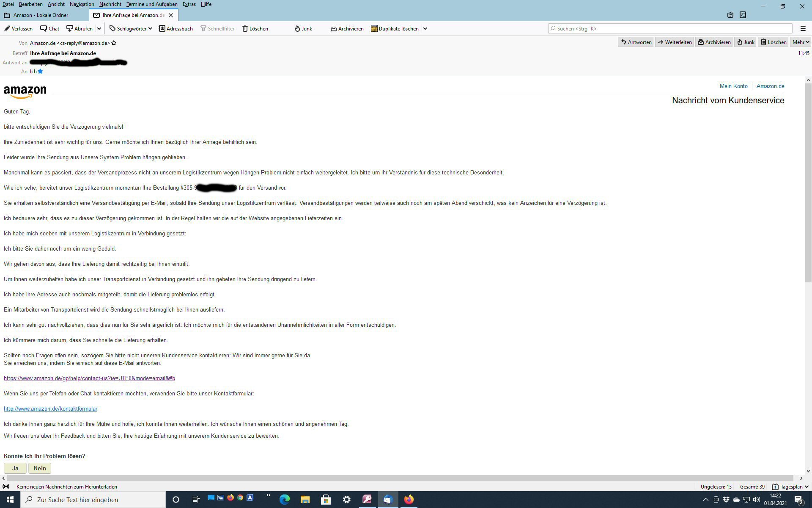Click the online status icon in status bar
812x508 pixels.
pyautogui.click(x=6, y=487)
